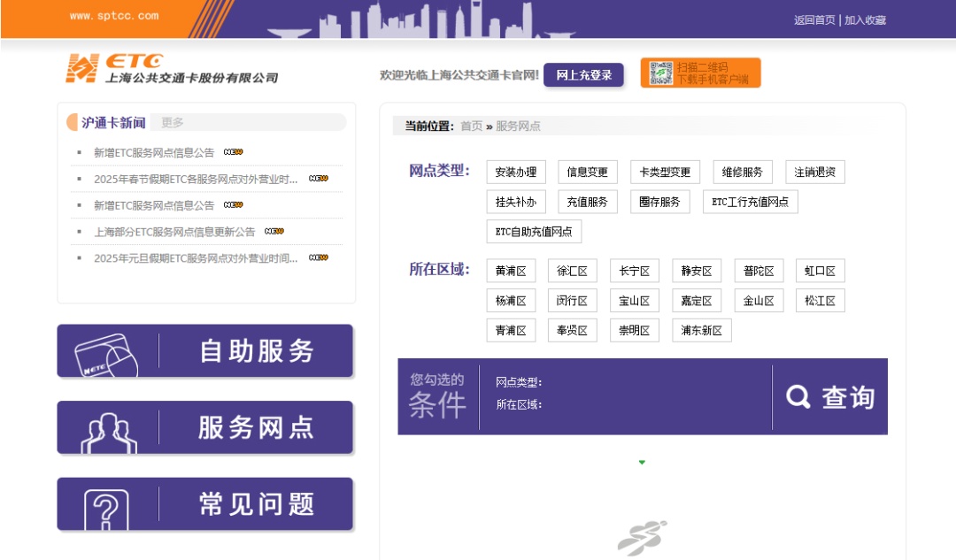Viewport: 956px width, 560px height.
Task: Open 服务网点 people icon banner
Action: coord(205,428)
